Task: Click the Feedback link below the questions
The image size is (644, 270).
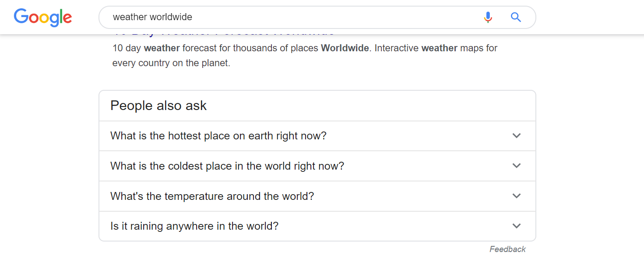Action: [x=507, y=249]
